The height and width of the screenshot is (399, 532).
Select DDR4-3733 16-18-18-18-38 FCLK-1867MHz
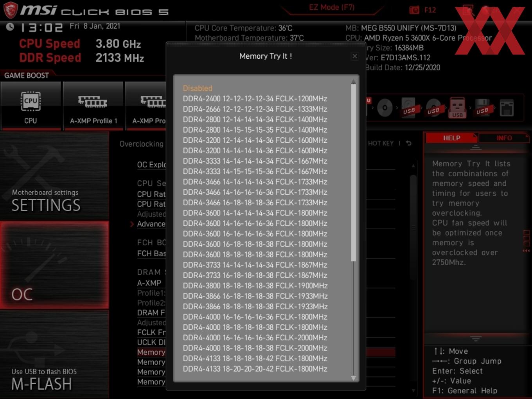click(x=255, y=275)
